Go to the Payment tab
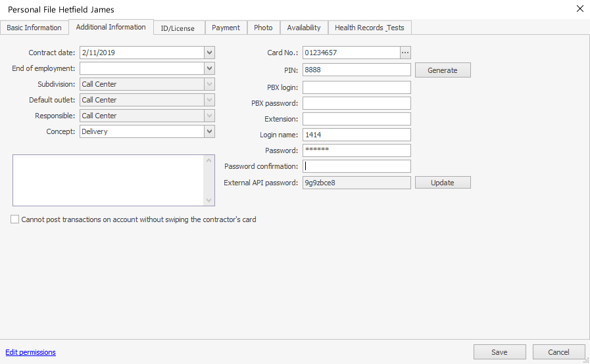This screenshot has height=364, width=590. 226,28
